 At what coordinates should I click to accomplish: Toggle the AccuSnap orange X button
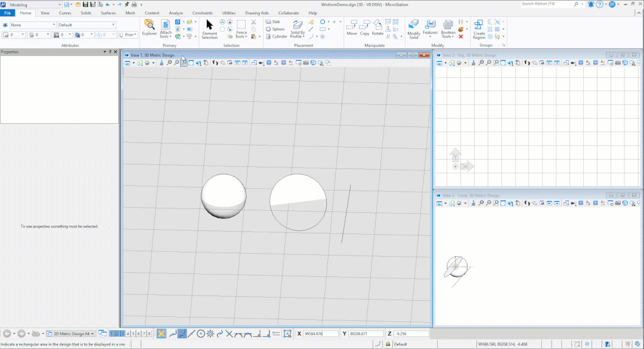(x=162, y=334)
